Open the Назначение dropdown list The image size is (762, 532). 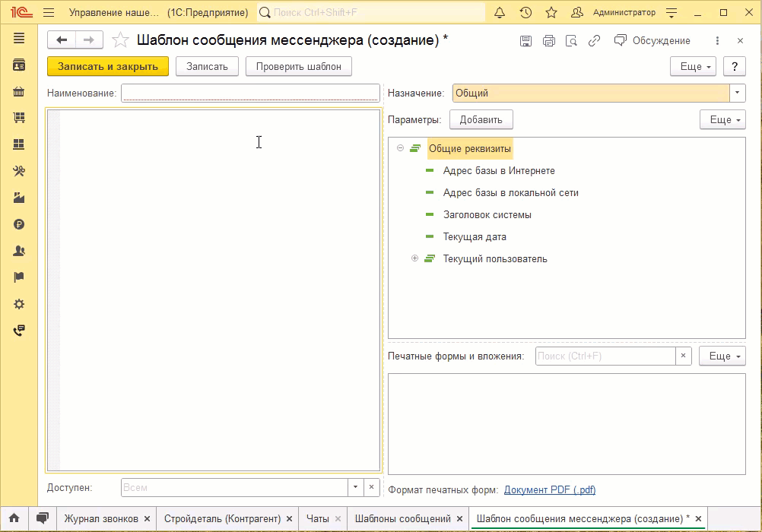click(737, 93)
